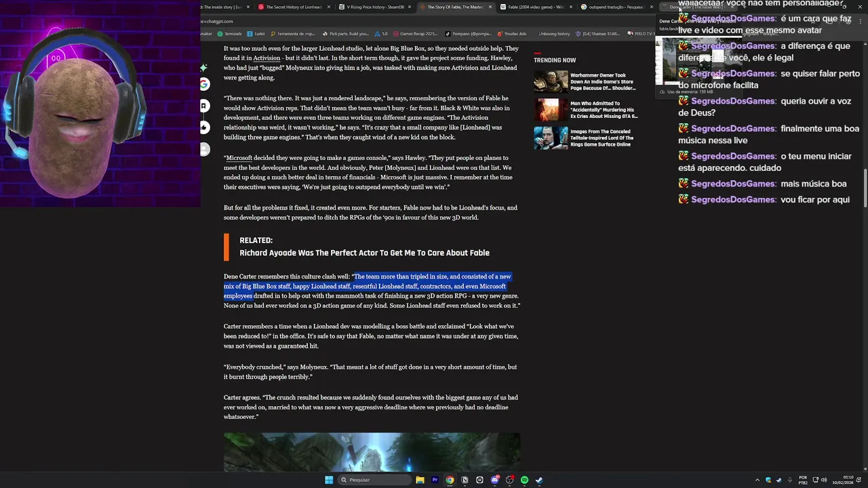Image resolution: width=868 pixels, height=488 pixels.
Task: Click the Google sidebar share icon
Action: [205, 84]
